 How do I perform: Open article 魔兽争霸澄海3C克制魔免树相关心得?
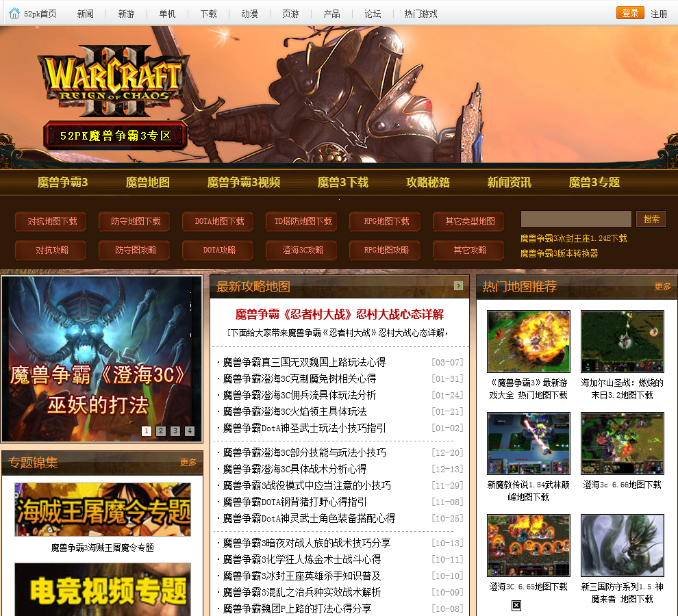(299, 378)
